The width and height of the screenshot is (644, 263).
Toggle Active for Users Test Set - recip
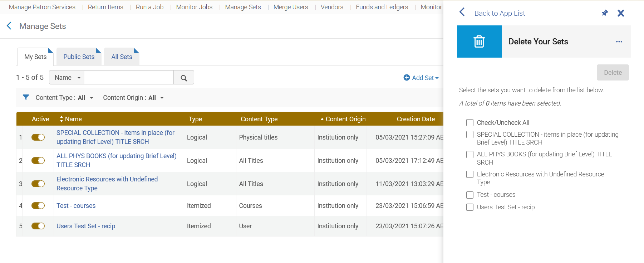tap(38, 226)
